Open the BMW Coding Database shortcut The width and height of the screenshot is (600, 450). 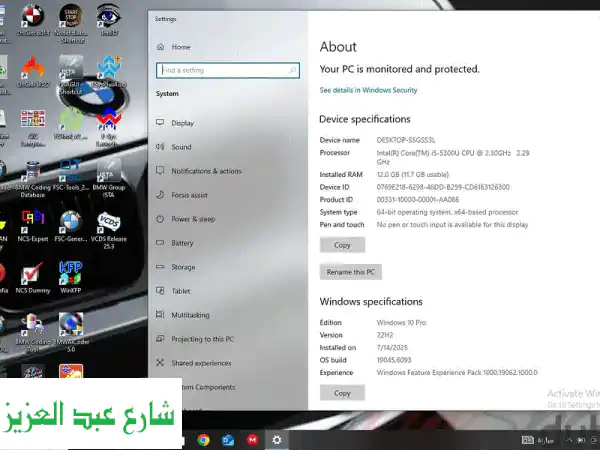pos(33,179)
